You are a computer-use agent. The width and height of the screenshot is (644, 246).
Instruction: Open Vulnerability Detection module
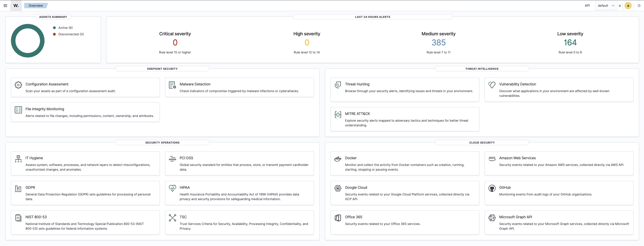point(559,90)
